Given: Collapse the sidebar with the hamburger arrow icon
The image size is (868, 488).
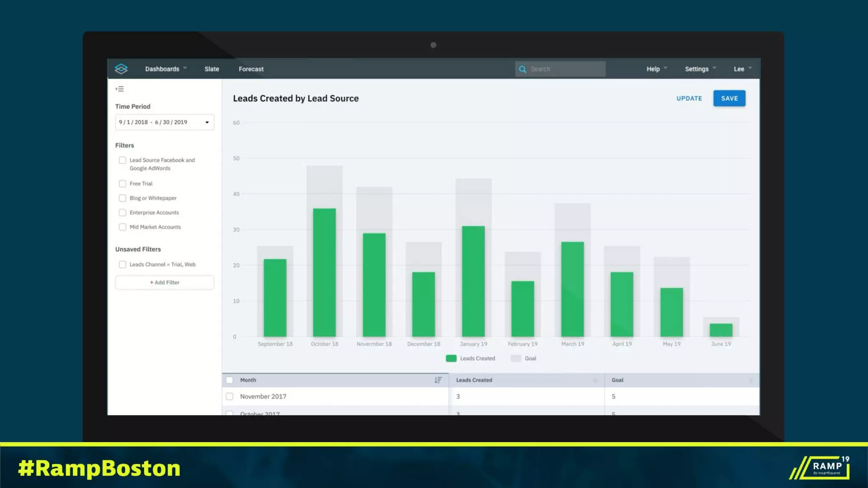Looking at the screenshot, I should point(120,89).
